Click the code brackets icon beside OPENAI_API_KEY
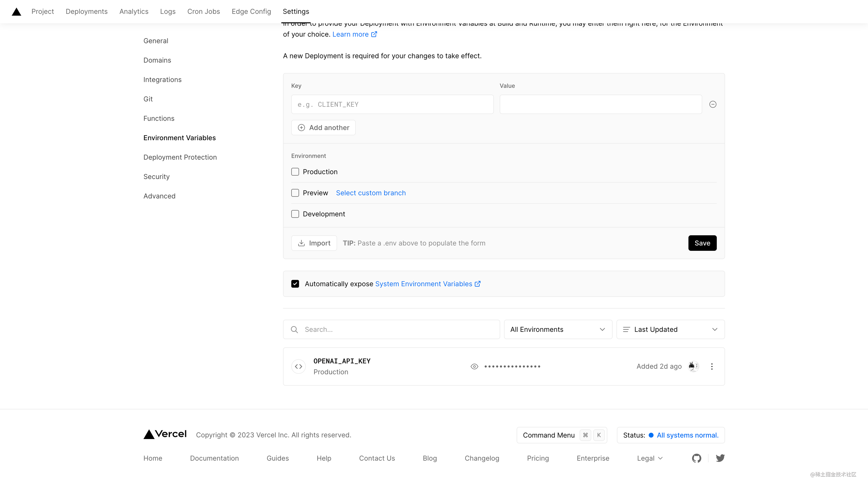This screenshot has width=868, height=489. tap(299, 366)
